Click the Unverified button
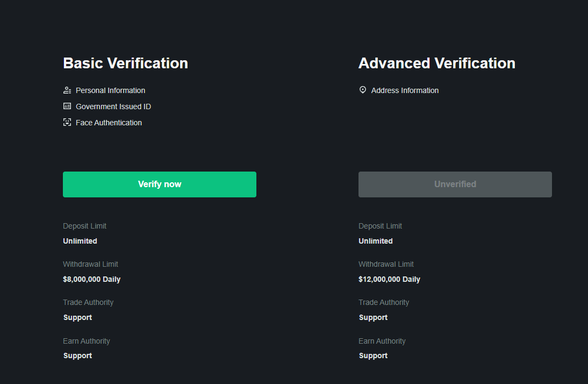Image resolution: width=588 pixels, height=384 pixels. (455, 184)
